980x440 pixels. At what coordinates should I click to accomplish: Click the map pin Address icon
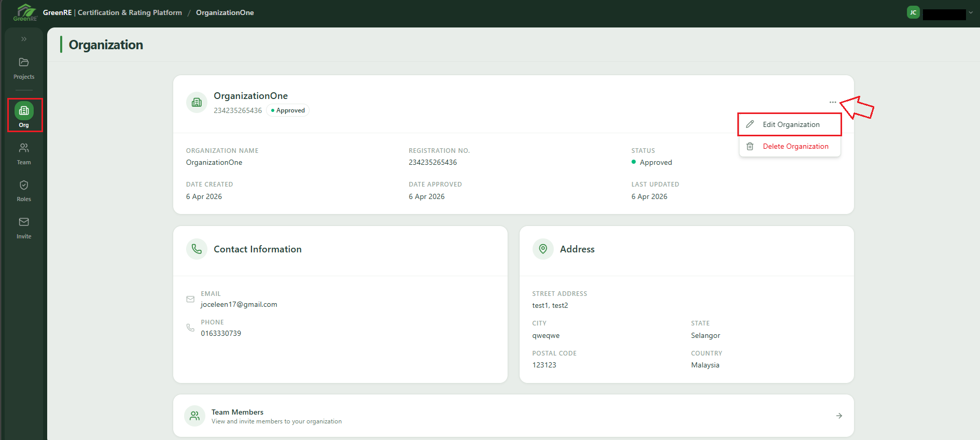[543, 249]
